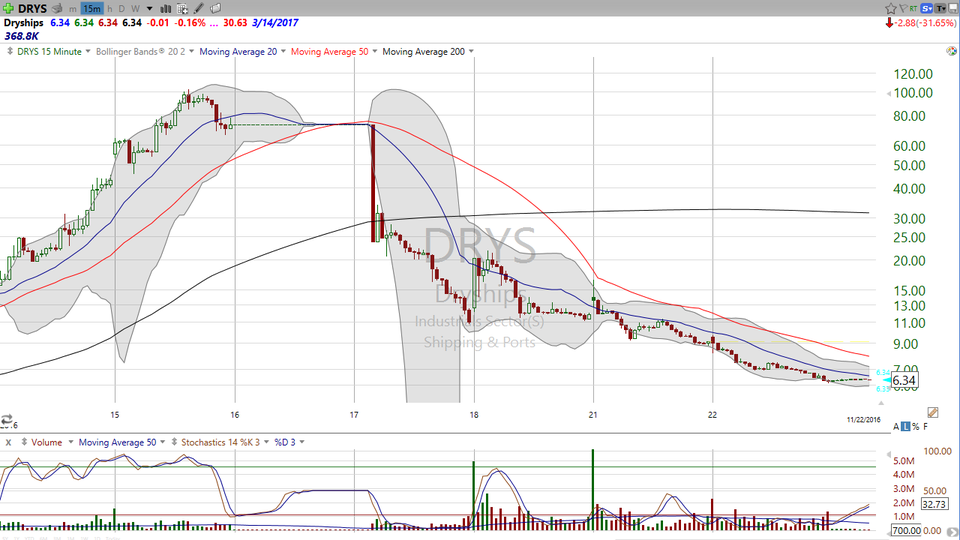Click the green plus add-indicator icon

[x=8, y=9]
